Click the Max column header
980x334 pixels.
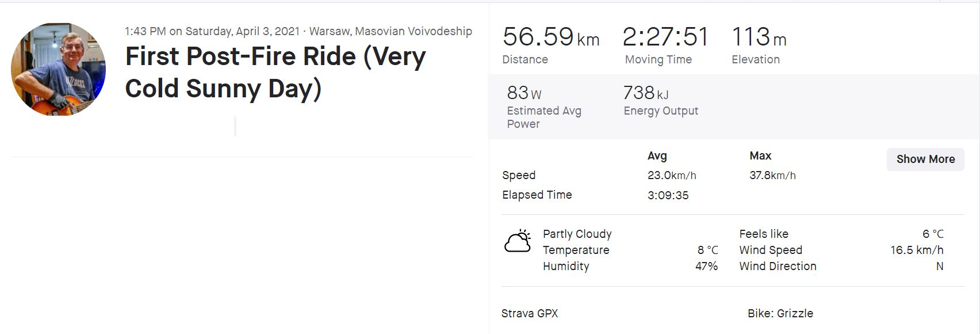click(x=760, y=156)
